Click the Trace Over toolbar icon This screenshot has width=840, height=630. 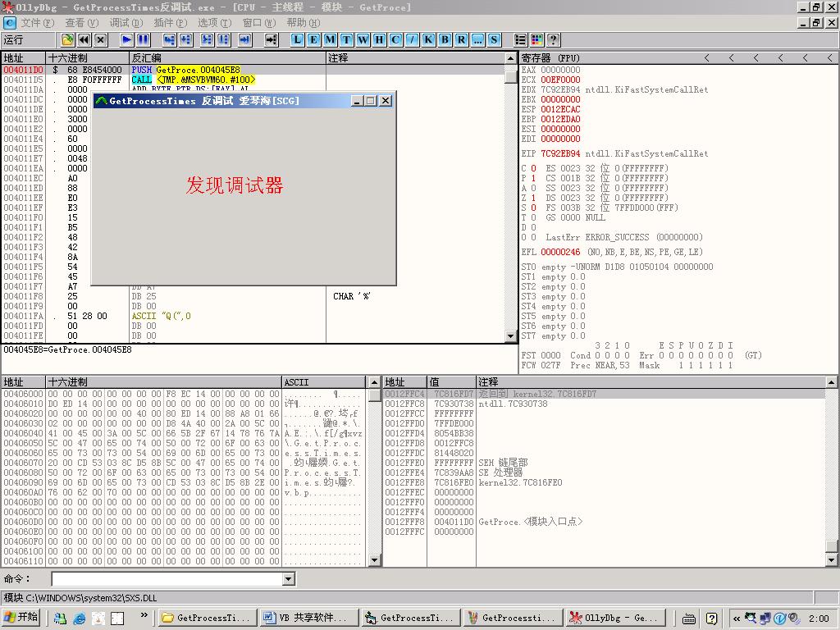(223, 39)
